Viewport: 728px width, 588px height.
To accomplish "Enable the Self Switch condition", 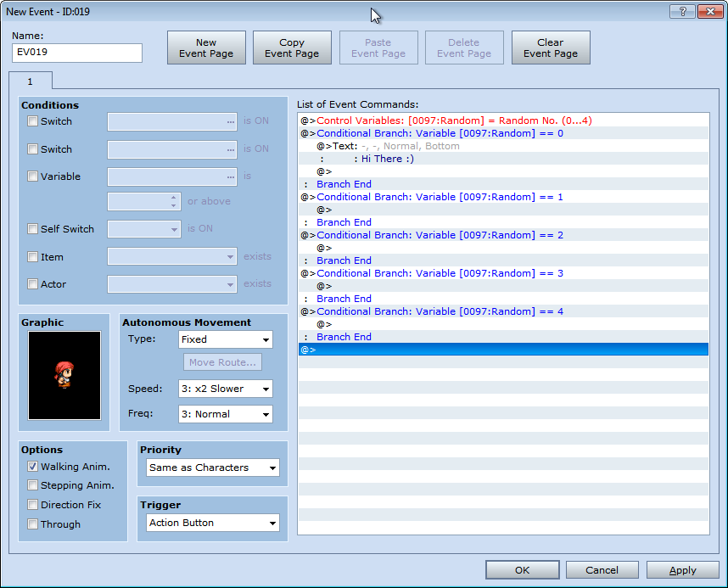I will pos(32,228).
